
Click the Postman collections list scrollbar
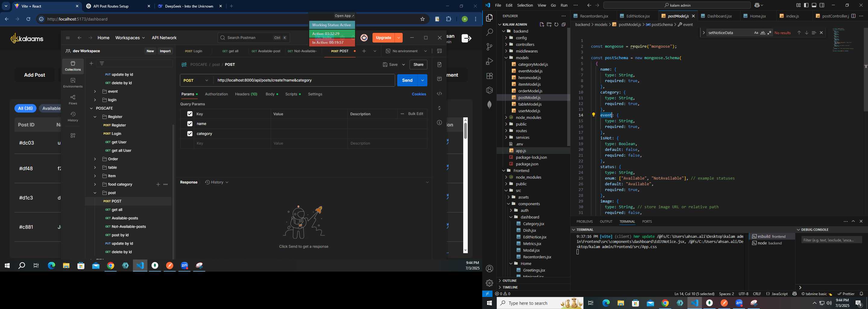[174, 192]
